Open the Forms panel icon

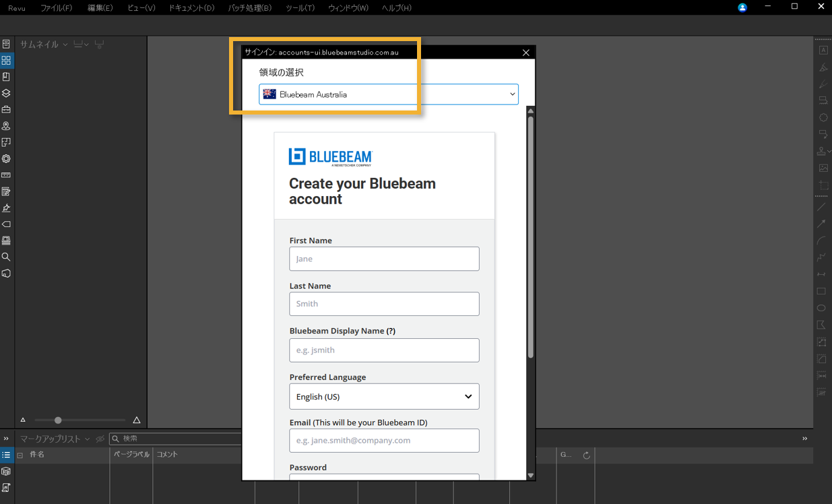(6, 191)
